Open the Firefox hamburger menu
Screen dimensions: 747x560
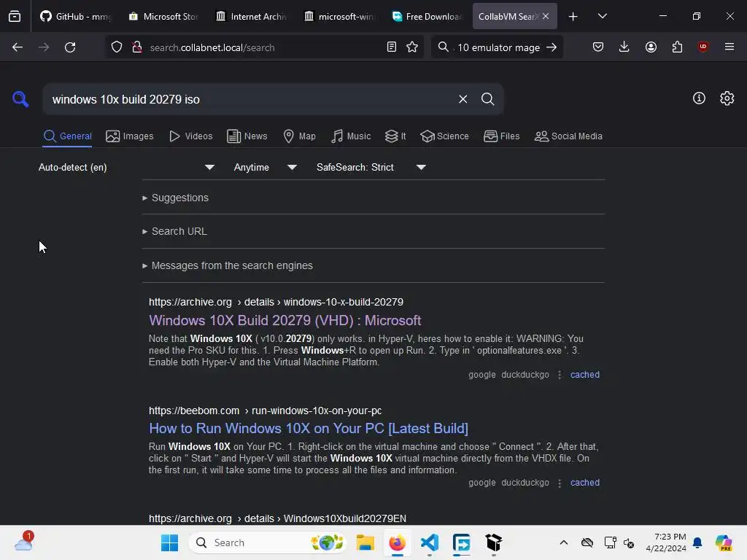click(x=729, y=47)
